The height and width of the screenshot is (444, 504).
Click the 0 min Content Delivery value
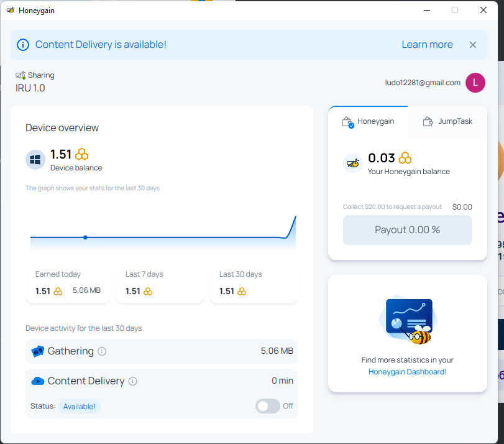tap(282, 381)
